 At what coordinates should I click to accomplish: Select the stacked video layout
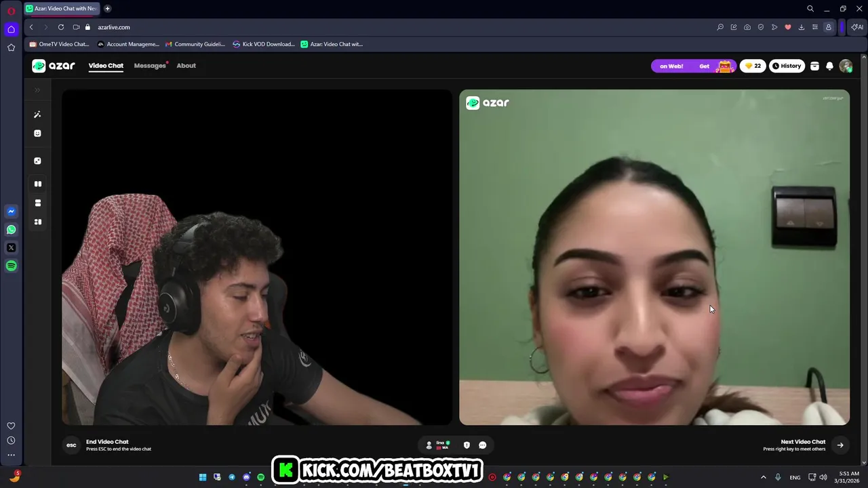click(38, 203)
